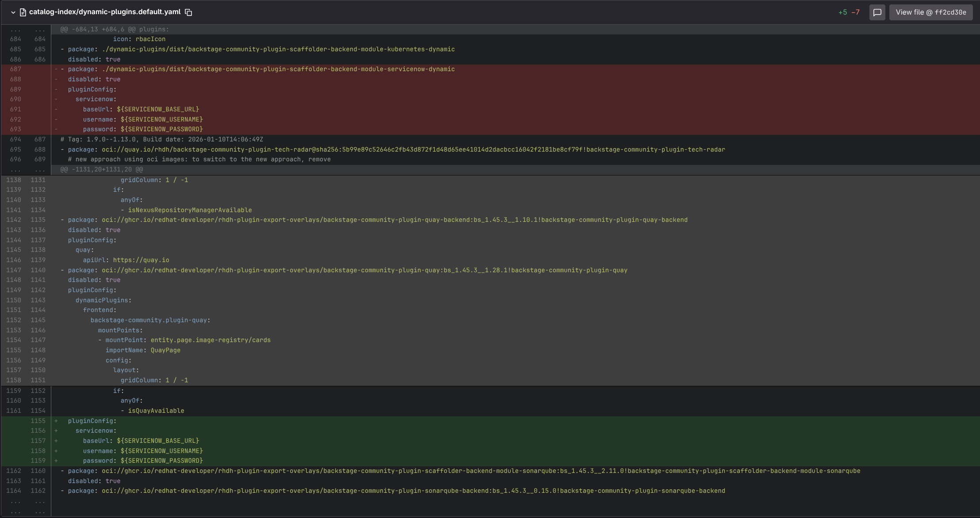Collapse the dynamic-plugins.default.yaml file diff
The height and width of the screenshot is (518, 980).
[13, 12]
